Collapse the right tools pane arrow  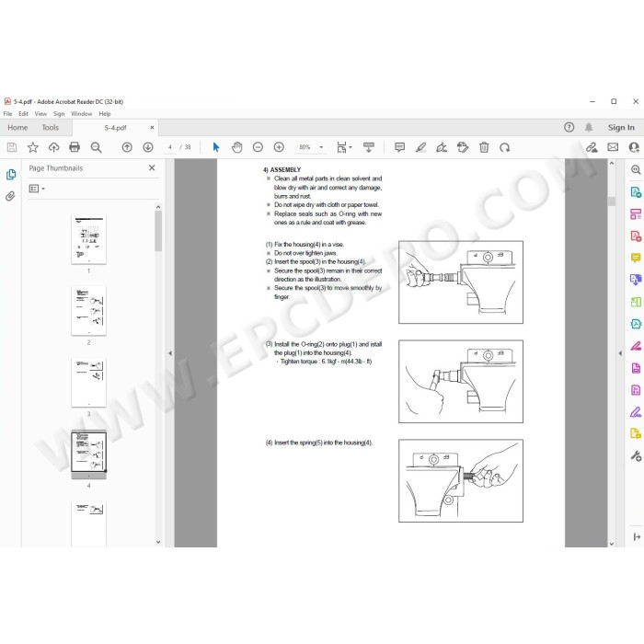[x=620, y=352]
